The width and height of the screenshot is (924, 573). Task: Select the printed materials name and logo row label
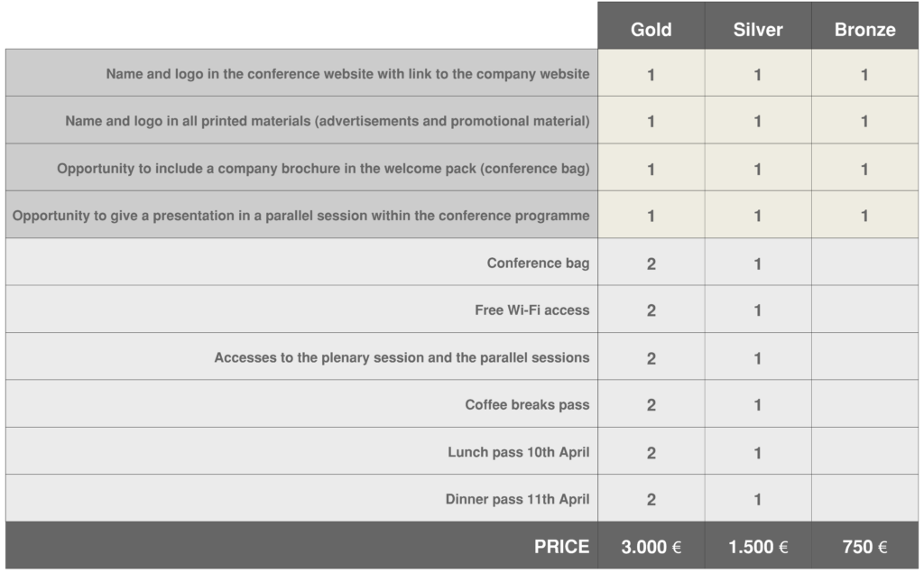click(x=328, y=121)
